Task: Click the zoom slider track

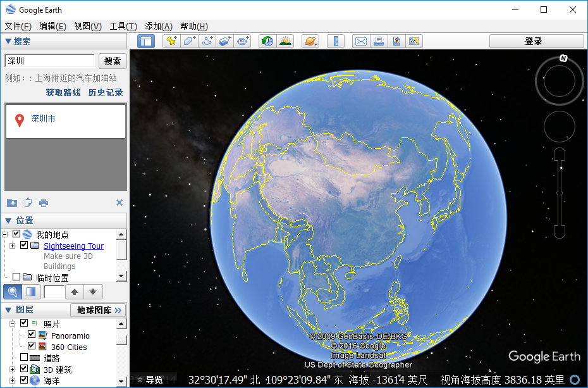Action: click(x=560, y=193)
